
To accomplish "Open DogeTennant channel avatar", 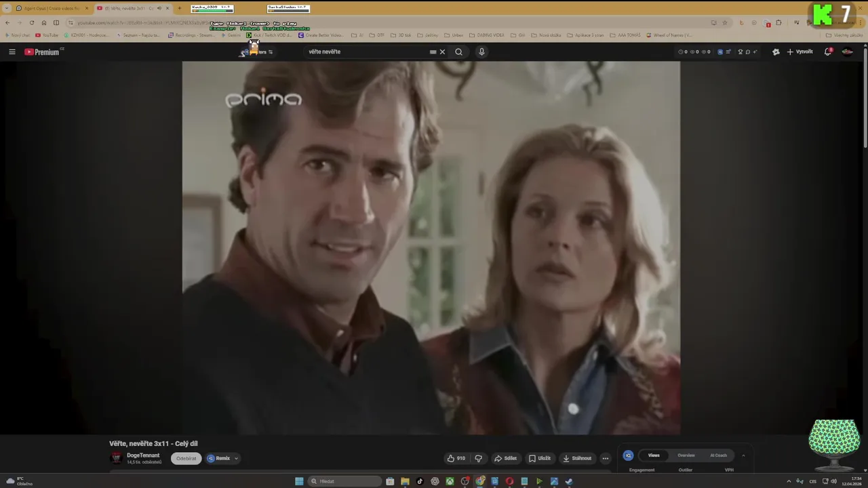I will tap(117, 458).
